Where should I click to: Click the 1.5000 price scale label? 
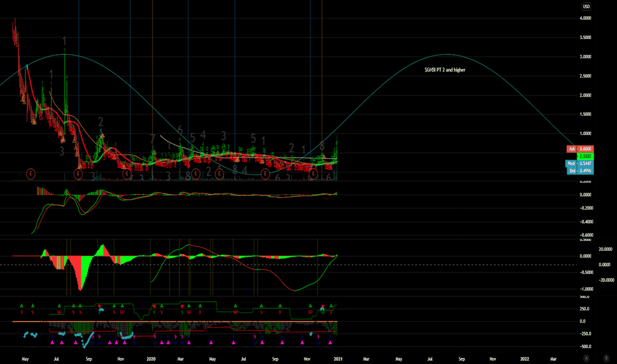(x=585, y=114)
